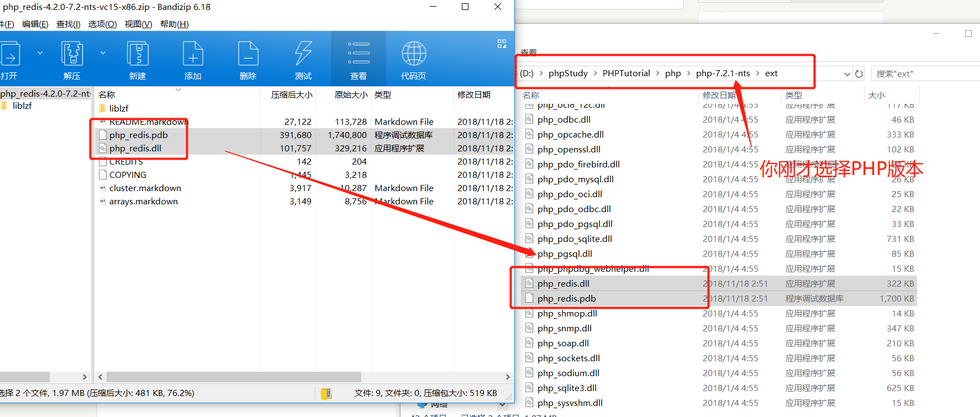Viewport: 980px width, 417px height.
Task: Open dropdown arrow next to Open button
Action: (x=40, y=53)
